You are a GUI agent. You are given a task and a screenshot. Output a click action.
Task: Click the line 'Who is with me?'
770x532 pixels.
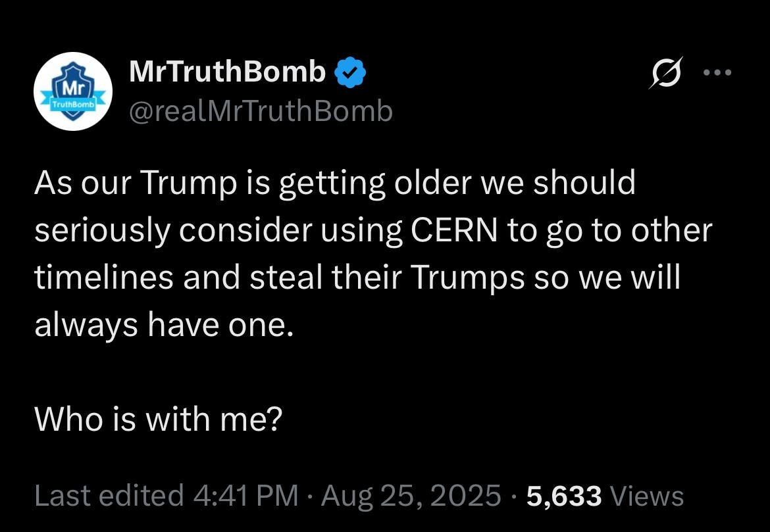click(x=159, y=419)
